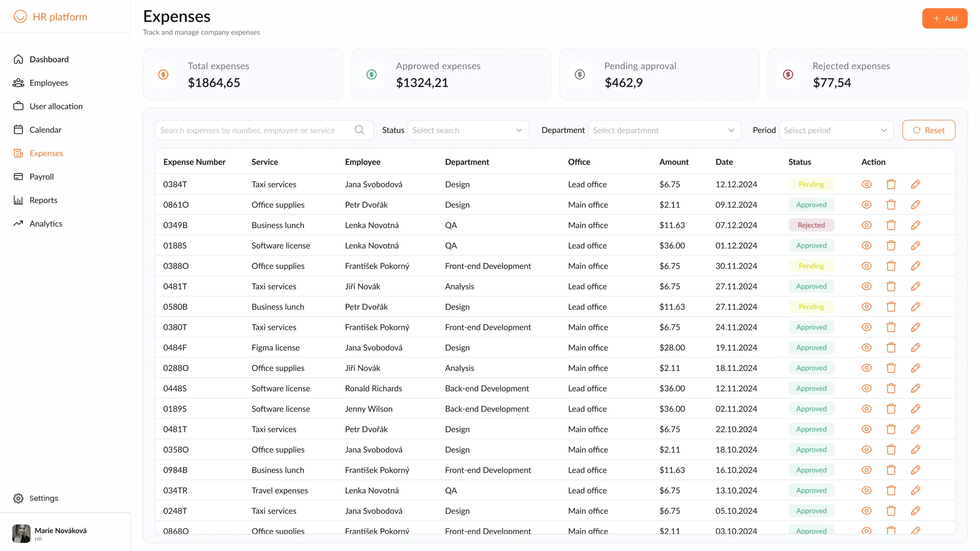The height and width of the screenshot is (551, 980).
Task: Expand the Department selector
Action: click(x=664, y=130)
